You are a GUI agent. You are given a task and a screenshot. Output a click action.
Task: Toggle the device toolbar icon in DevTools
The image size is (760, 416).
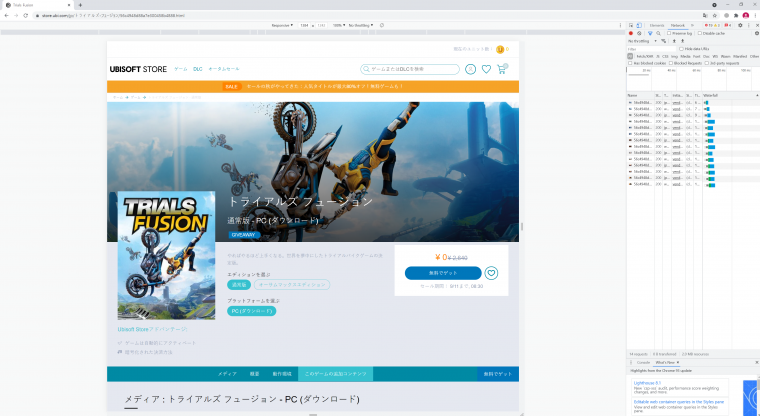(x=639, y=25)
